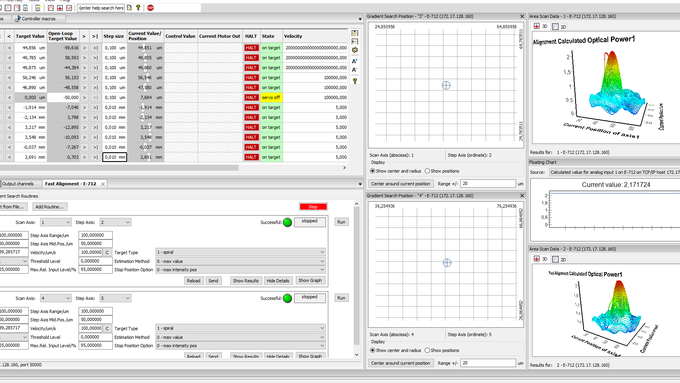Screen dimensions: 680x383
Task: Click Center around current position in Gradient Search "3"
Action: [x=401, y=184]
